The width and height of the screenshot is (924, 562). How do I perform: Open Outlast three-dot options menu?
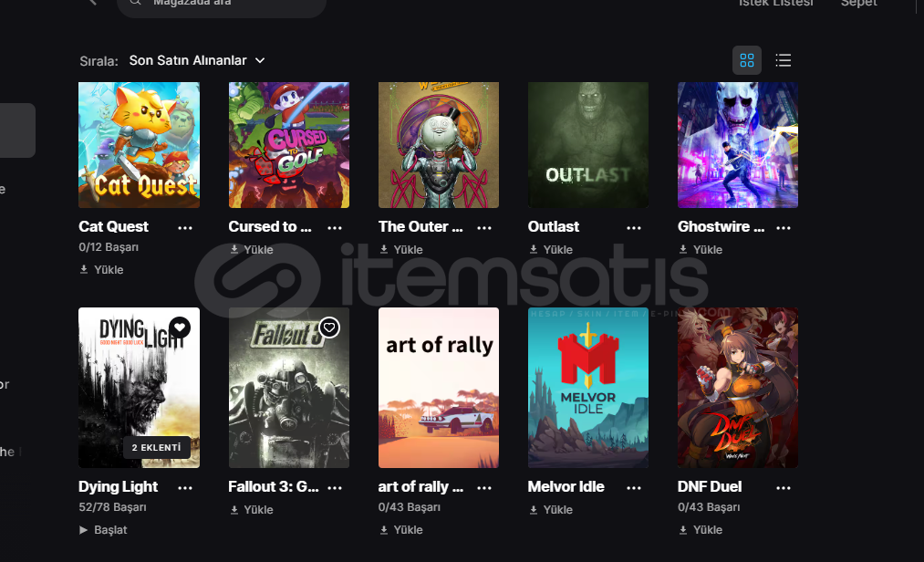pos(634,228)
